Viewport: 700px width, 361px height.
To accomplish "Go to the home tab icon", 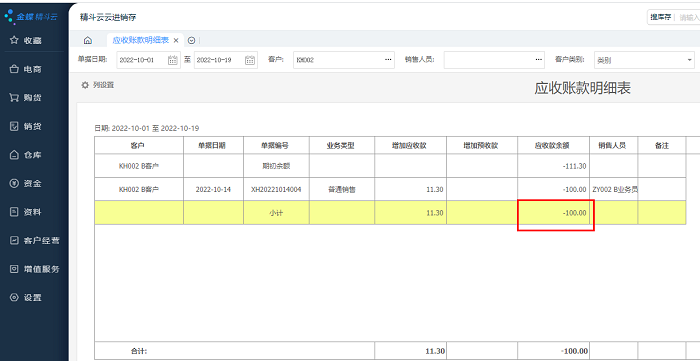I will pyautogui.click(x=88, y=41).
